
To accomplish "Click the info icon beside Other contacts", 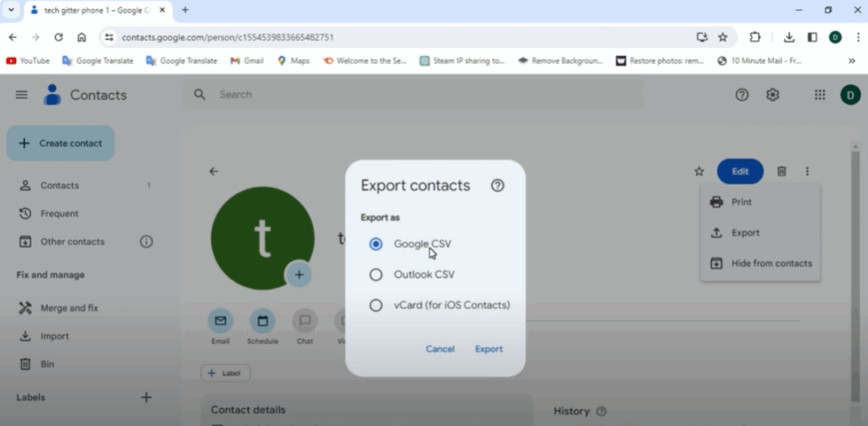I will tap(146, 241).
